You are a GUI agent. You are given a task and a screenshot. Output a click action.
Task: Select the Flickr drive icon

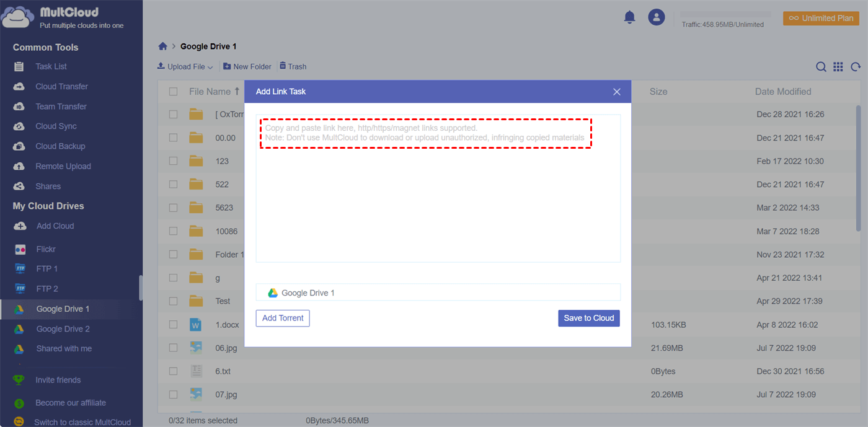point(20,249)
